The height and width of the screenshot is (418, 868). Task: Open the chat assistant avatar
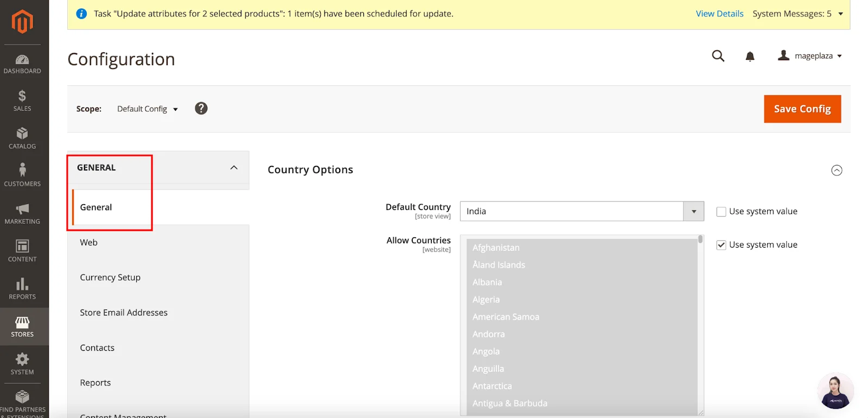pyautogui.click(x=835, y=391)
